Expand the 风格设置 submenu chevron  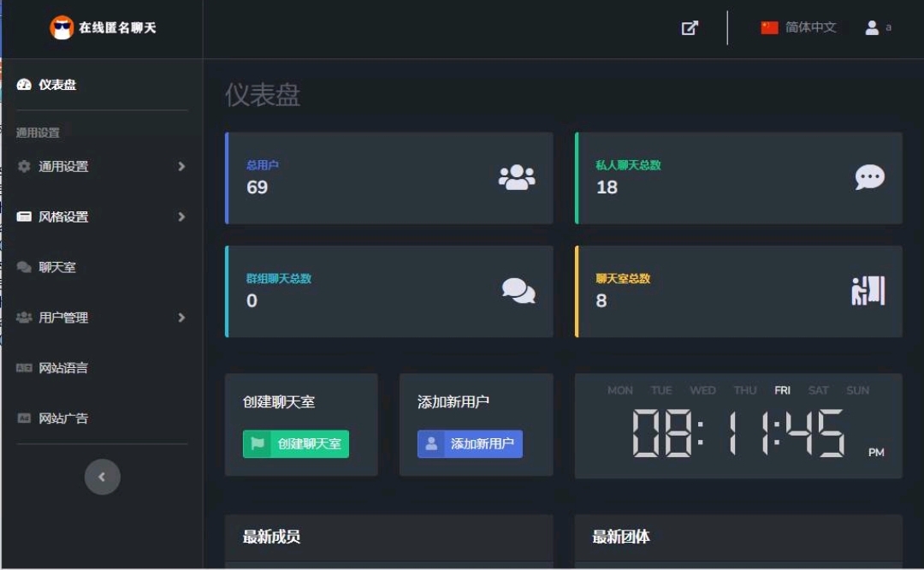click(x=181, y=217)
